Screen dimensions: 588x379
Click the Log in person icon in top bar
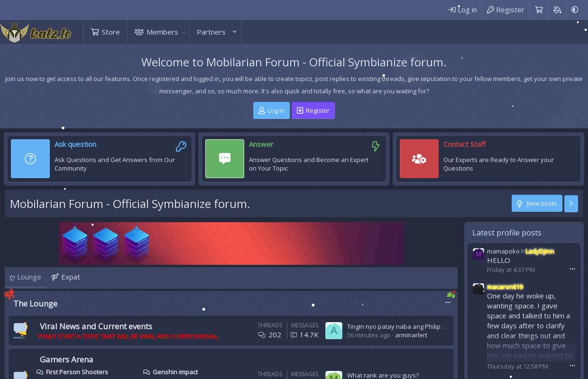coord(452,9)
